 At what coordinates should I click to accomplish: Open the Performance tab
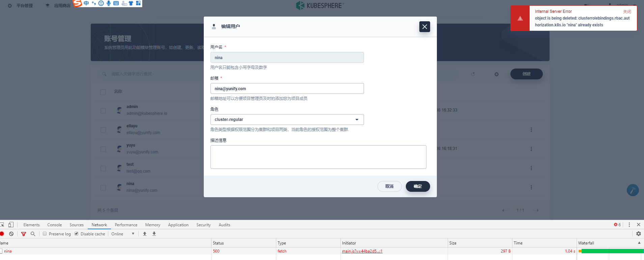click(126, 225)
